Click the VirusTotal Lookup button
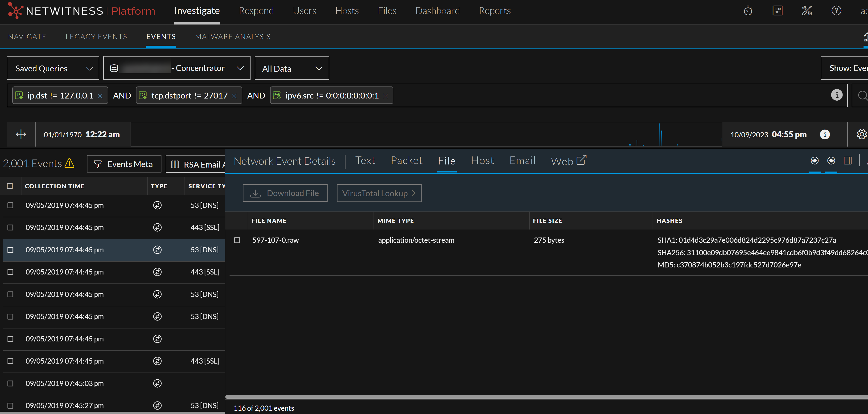The height and width of the screenshot is (414, 868). [x=379, y=193]
